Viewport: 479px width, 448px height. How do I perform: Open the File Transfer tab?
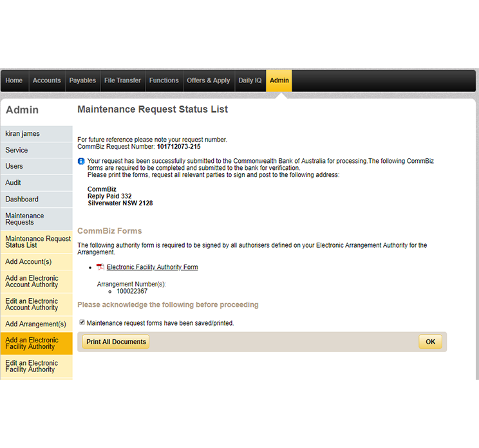pyautogui.click(x=122, y=80)
